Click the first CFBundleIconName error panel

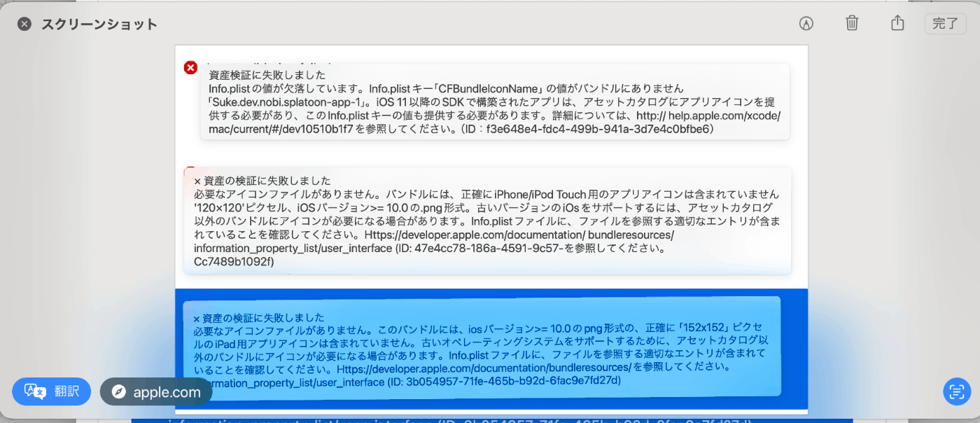coord(490,102)
